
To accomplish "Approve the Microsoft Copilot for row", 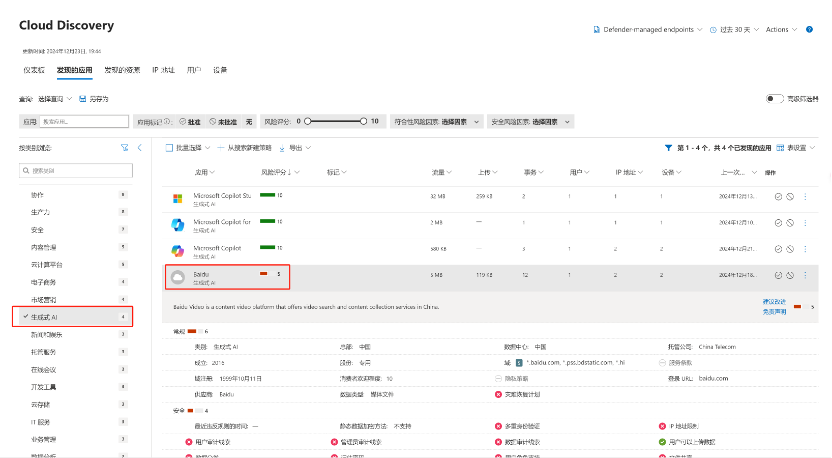I will point(778,223).
